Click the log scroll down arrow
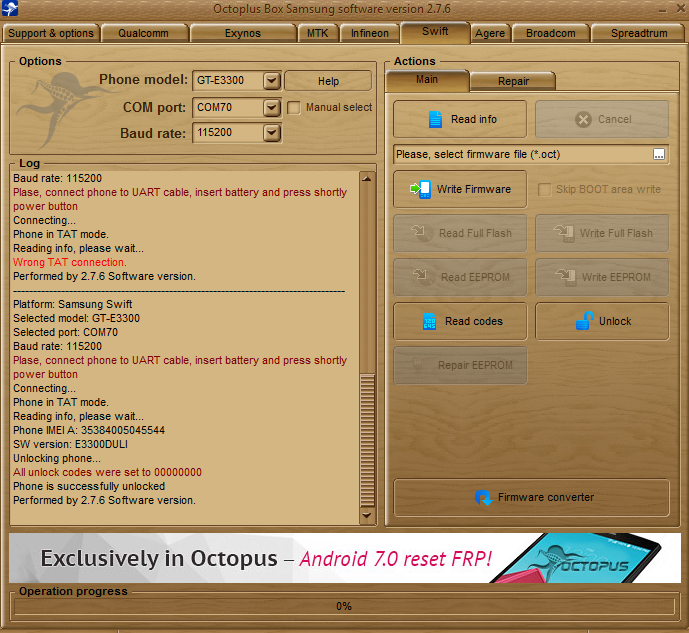 (x=367, y=515)
